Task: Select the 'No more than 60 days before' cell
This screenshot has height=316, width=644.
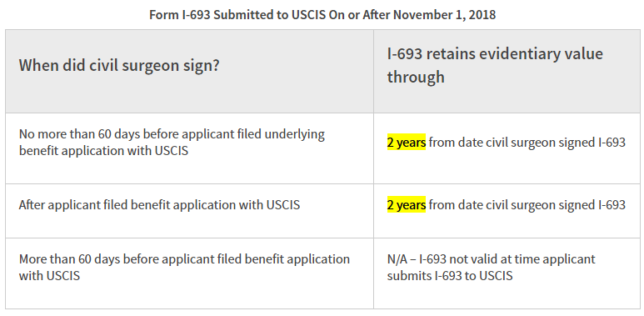Action: coord(189,148)
